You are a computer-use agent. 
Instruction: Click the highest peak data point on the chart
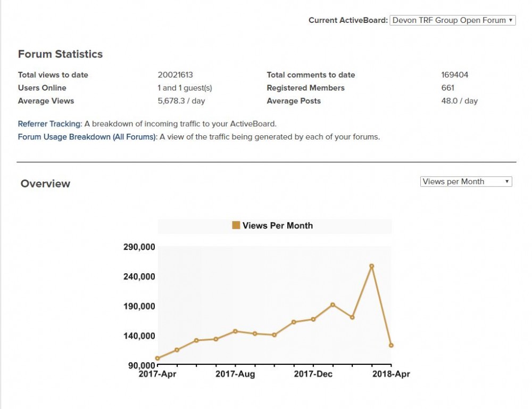pyautogui.click(x=371, y=266)
